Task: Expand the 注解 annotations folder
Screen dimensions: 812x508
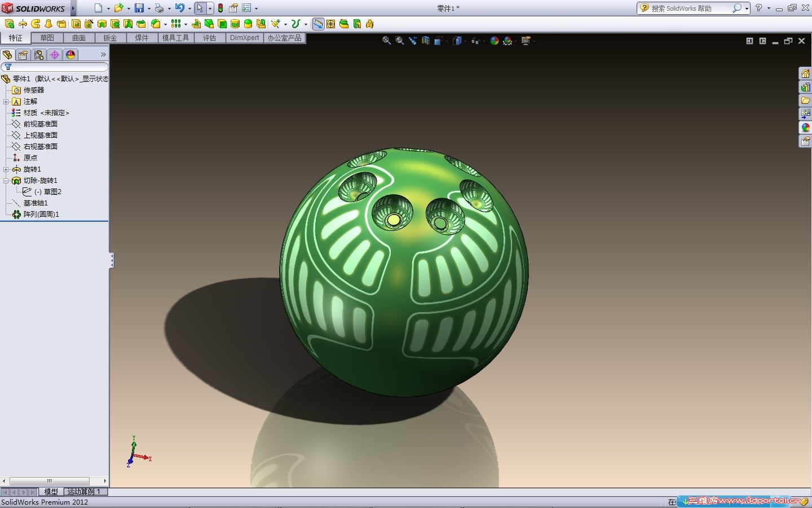Action: click(6, 102)
